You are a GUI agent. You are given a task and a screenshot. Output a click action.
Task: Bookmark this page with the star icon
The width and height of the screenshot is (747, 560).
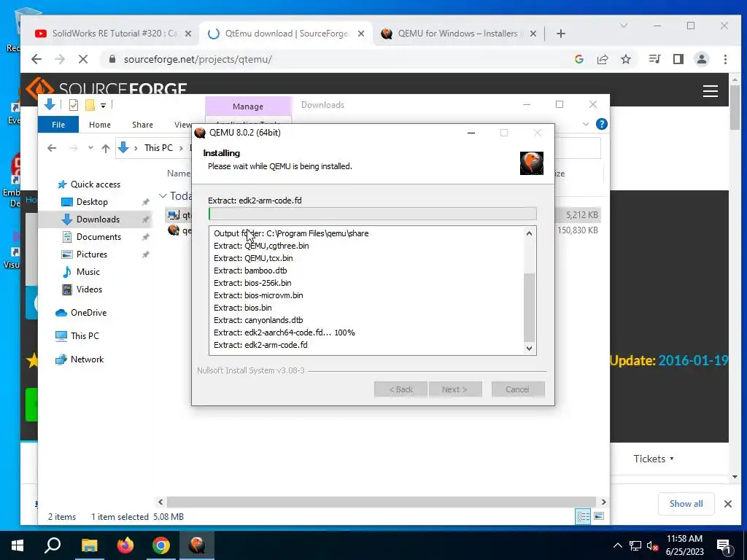click(x=625, y=59)
